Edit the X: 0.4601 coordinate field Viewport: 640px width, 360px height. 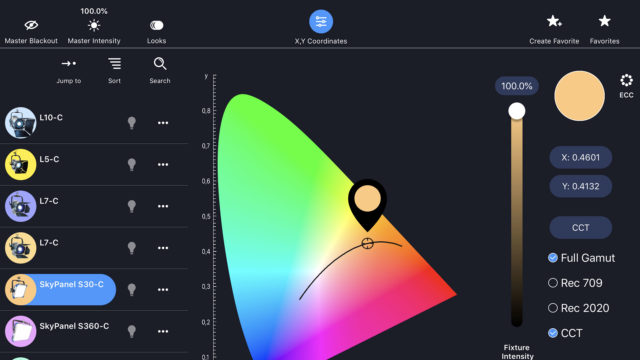click(x=580, y=158)
